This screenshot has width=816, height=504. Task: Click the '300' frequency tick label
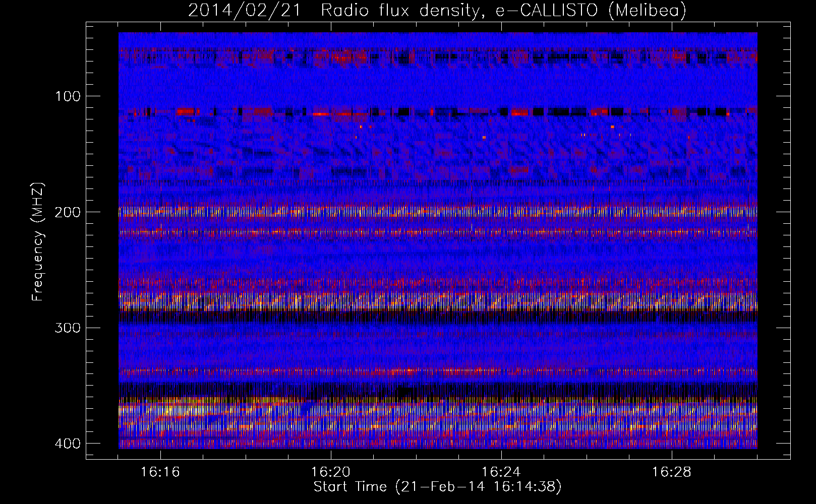(x=67, y=328)
